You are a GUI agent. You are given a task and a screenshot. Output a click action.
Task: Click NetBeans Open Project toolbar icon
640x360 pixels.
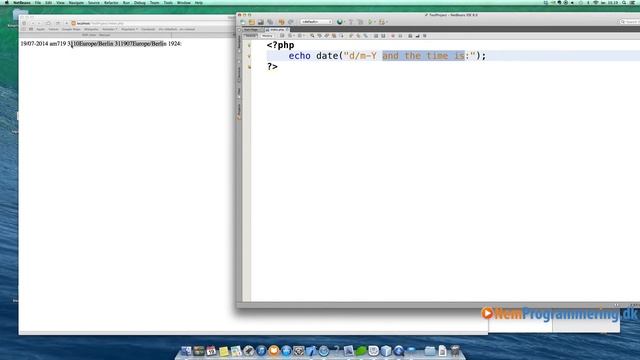261,22
